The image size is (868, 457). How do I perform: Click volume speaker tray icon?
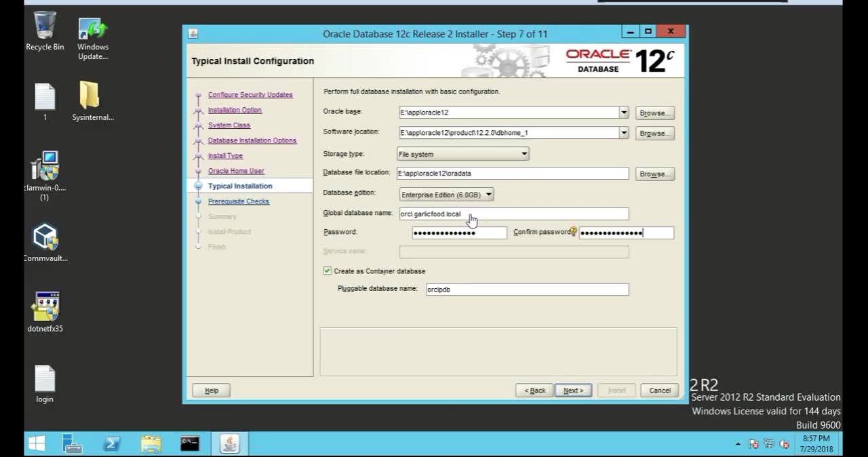pos(785,444)
